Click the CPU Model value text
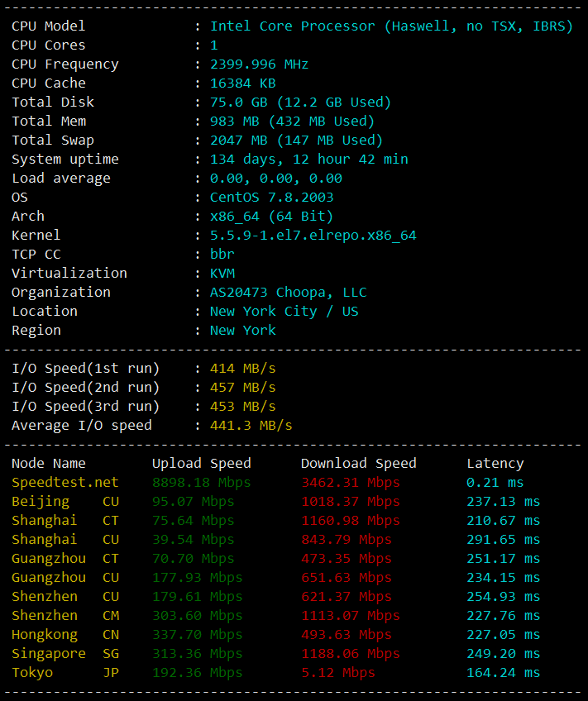This screenshot has width=588, height=701. [391, 26]
